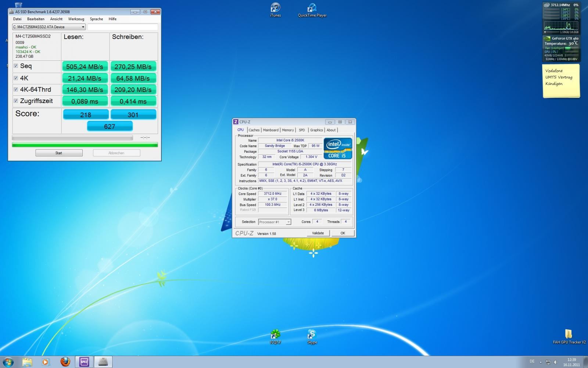Click the processor name Intel Core i5 2500K
Screen dimensions: 588x368
[x=290, y=140]
